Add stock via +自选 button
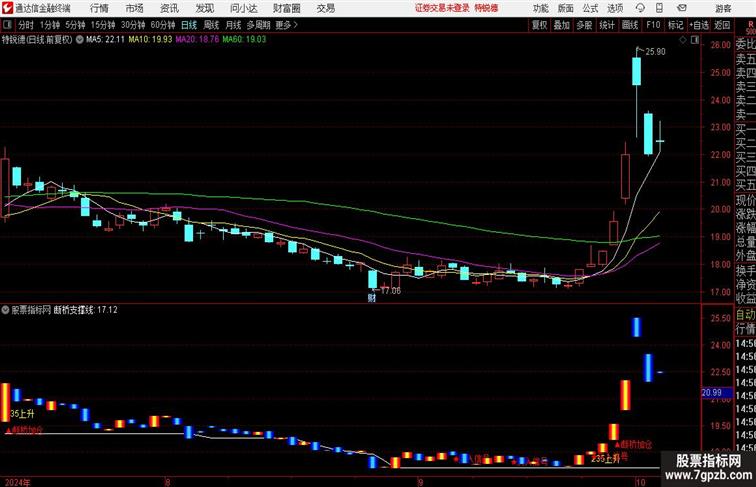756x487 pixels. click(700, 25)
